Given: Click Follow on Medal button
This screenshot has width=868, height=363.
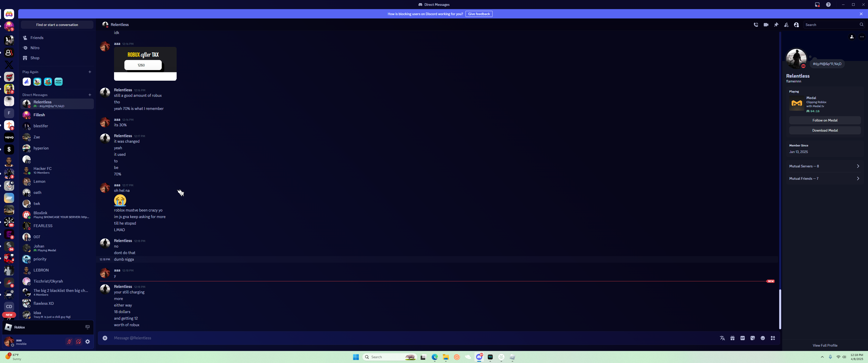Looking at the screenshot, I should [x=825, y=120].
